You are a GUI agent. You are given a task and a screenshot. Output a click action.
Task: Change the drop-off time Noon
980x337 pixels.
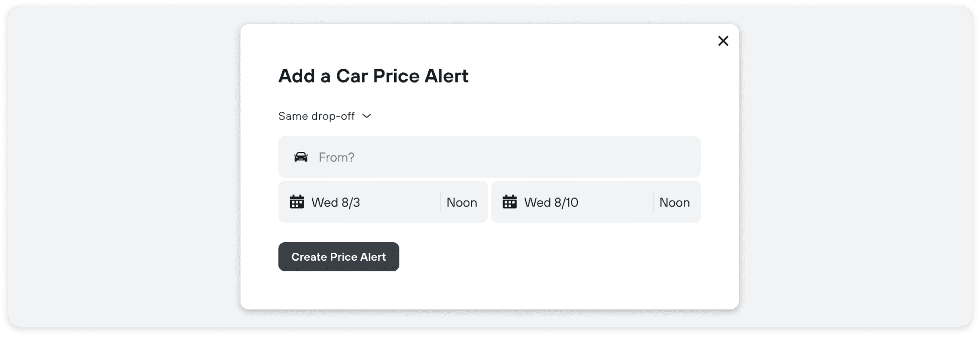click(674, 202)
